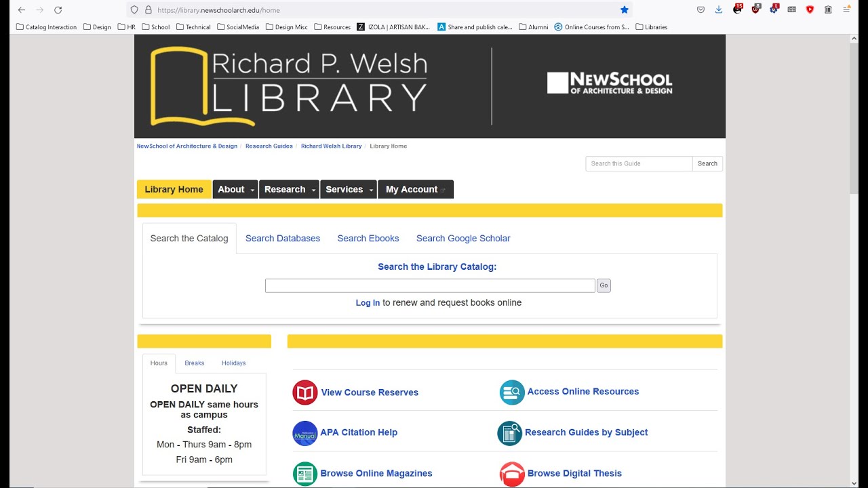Open the Technical bookmarks folder
The height and width of the screenshot is (488, 868).
click(x=193, y=27)
